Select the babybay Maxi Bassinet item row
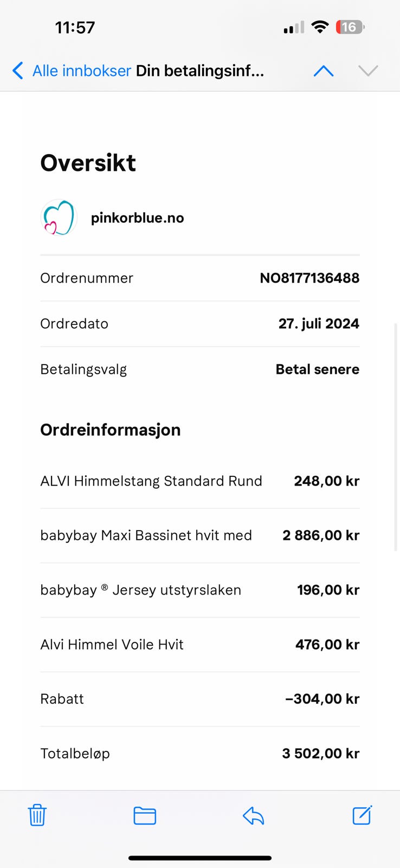This screenshot has height=868, width=400. click(146, 535)
